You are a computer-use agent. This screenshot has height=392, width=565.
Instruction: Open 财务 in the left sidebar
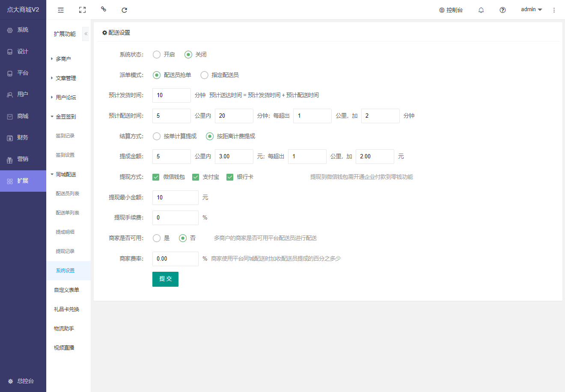(x=23, y=138)
